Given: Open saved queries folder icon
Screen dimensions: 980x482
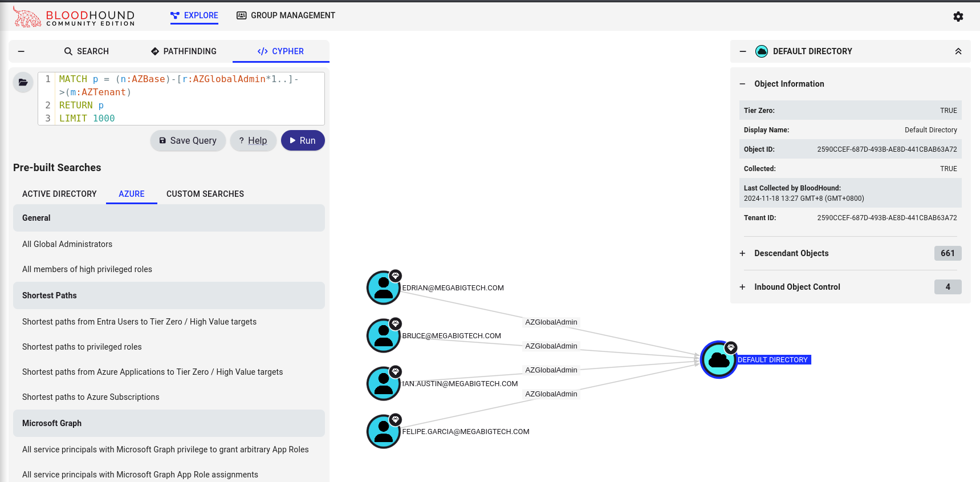Looking at the screenshot, I should 23,83.
